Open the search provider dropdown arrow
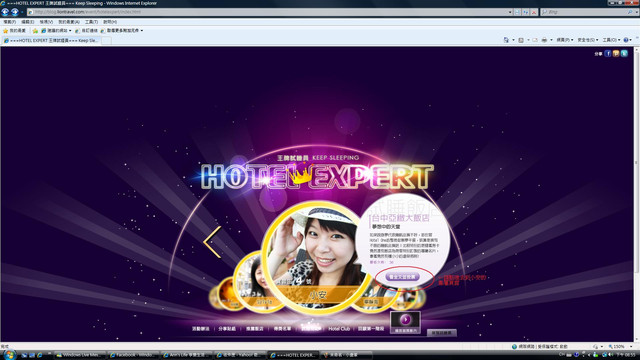The height and width of the screenshot is (360, 640). (x=636, y=12)
